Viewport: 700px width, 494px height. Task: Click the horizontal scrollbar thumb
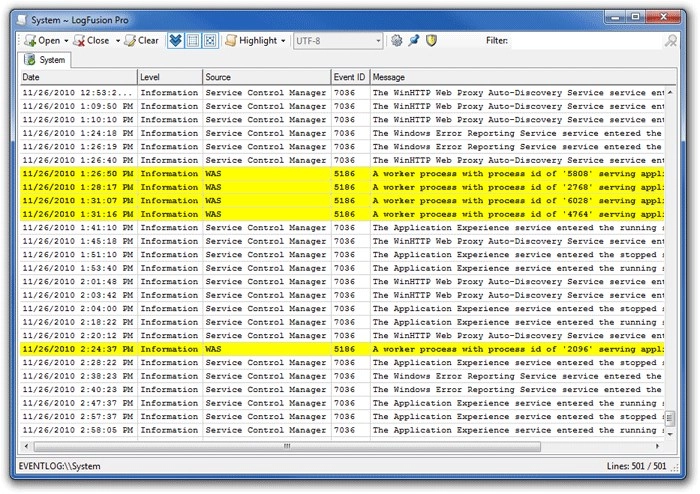287,446
